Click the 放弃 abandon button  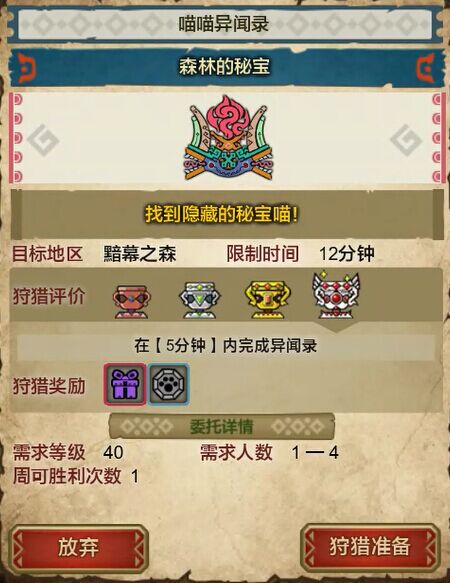point(78,547)
